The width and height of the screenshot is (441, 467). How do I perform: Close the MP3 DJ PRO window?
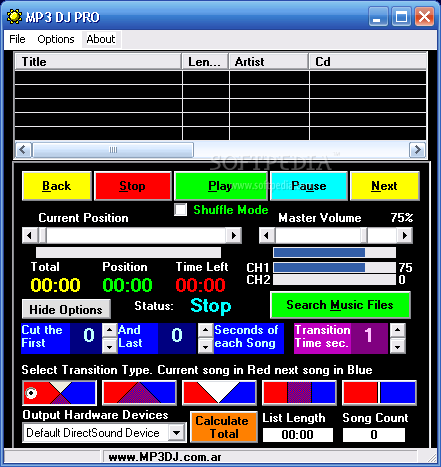tap(424, 16)
